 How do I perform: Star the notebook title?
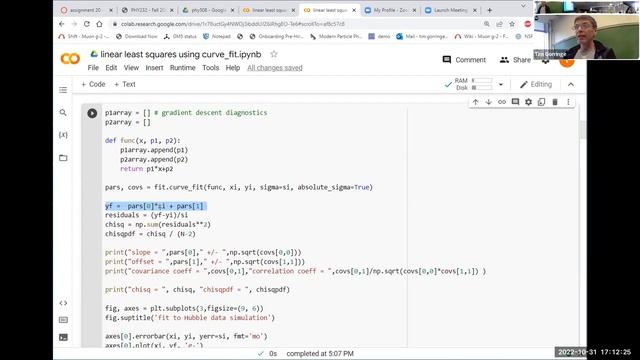point(274,54)
